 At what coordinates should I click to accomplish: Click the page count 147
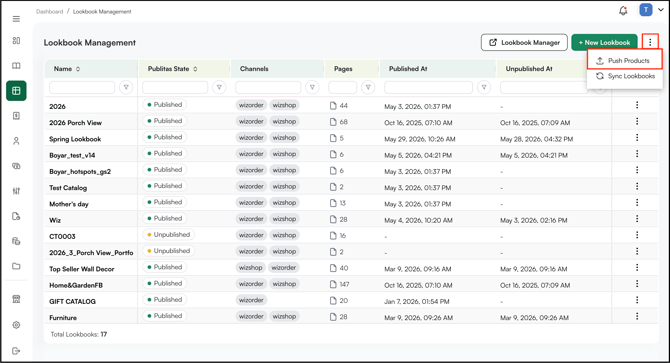[x=344, y=284]
